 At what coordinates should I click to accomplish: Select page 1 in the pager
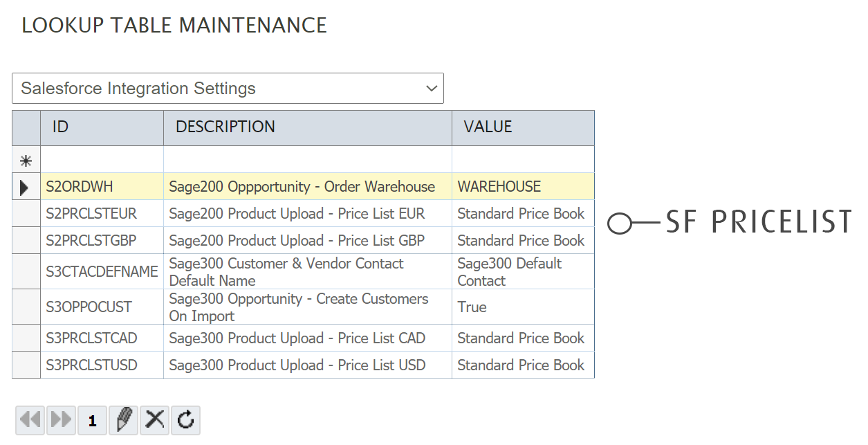(x=93, y=421)
